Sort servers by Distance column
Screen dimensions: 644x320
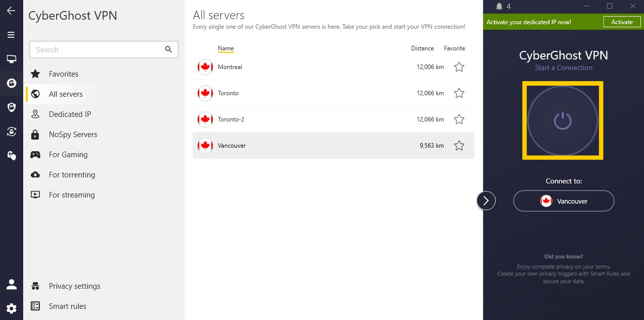pos(423,48)
